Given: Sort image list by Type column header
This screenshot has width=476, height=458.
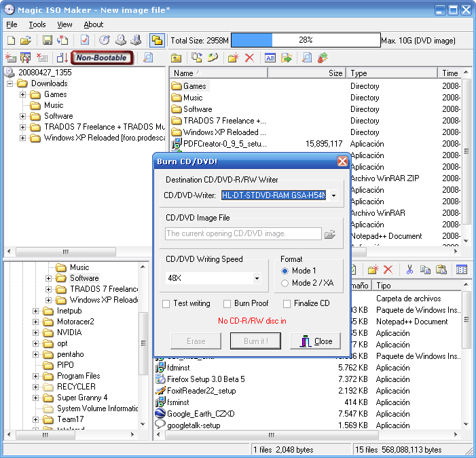Looking at the screenshot, I should click(392, 73).
